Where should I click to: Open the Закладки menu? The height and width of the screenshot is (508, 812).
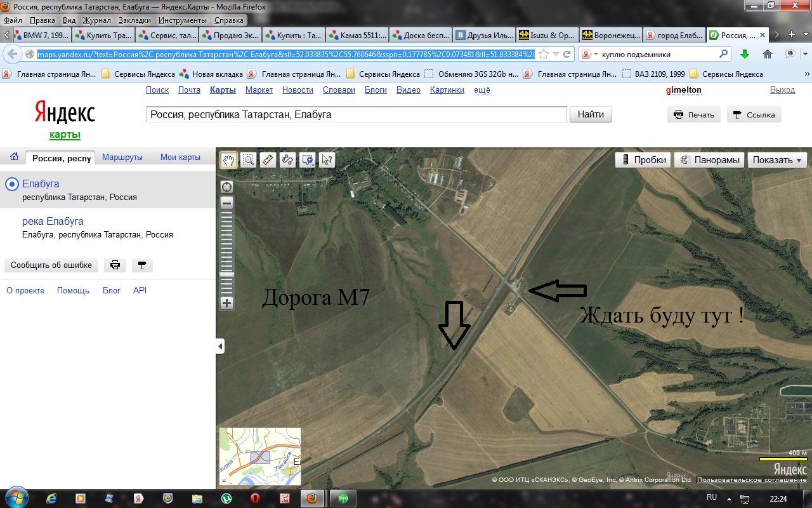tap(134, 20)
